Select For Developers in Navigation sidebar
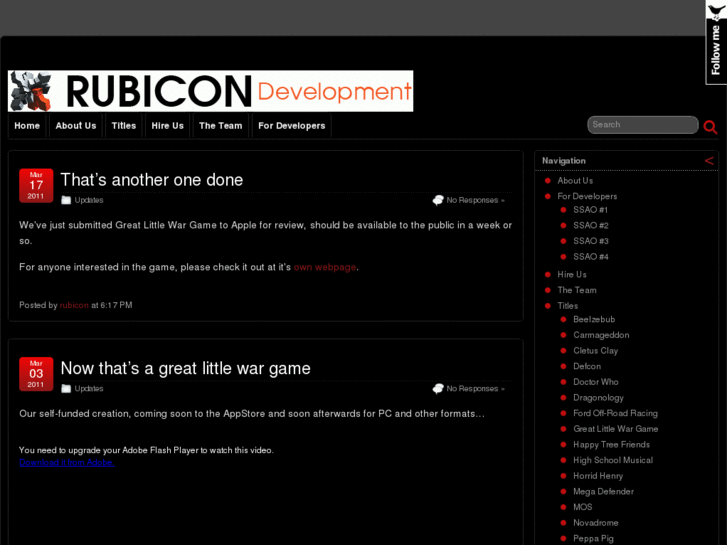This screenshot has height=545, width=727. [587, 196]
